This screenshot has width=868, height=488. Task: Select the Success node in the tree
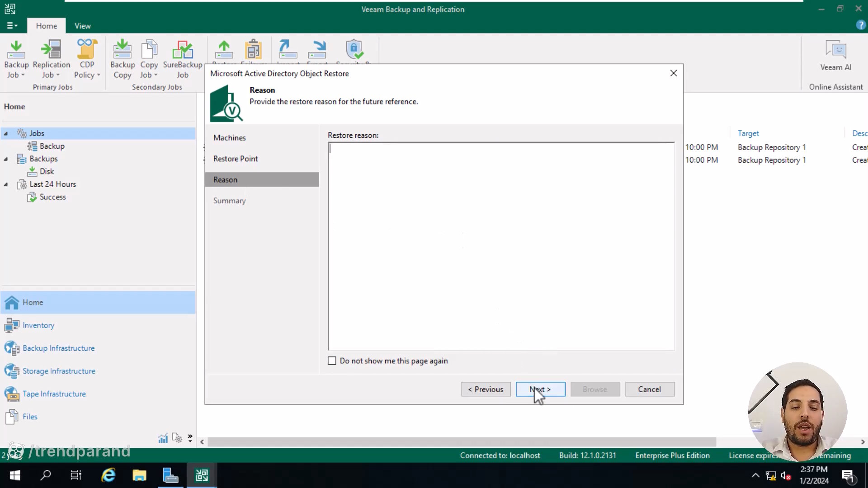52,197
